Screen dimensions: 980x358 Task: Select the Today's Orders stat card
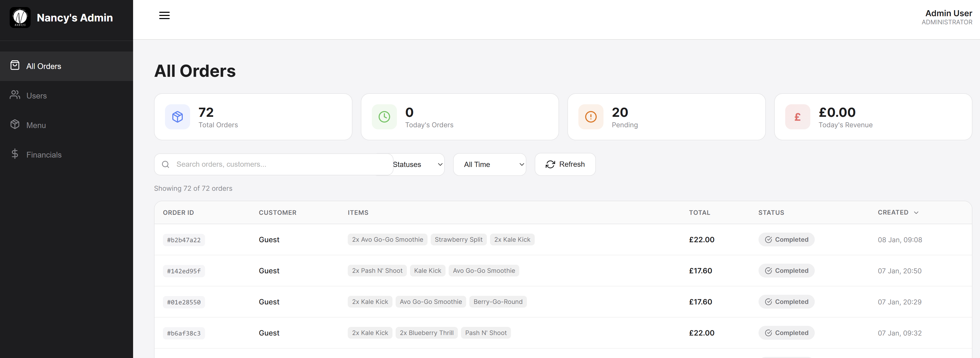tap(460, 117)
